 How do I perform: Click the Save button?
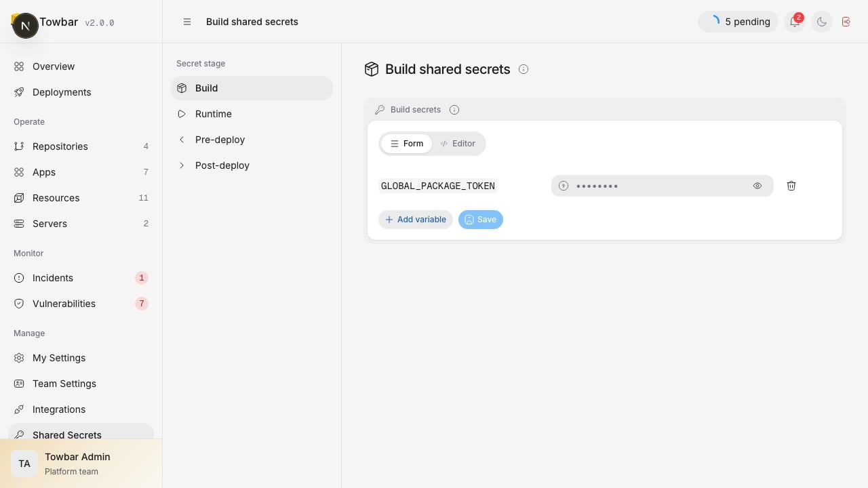click(481, 220)
